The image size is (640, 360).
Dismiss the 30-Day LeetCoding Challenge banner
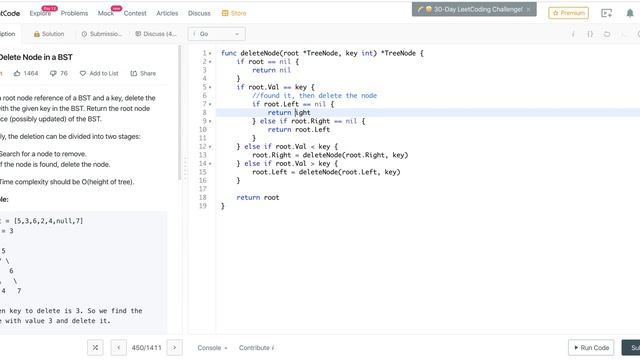pos(528,9)
